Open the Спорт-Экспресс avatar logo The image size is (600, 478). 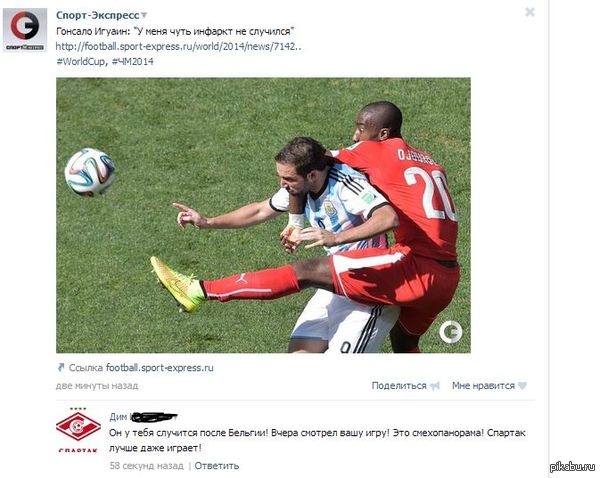click(x=25, y=30)
